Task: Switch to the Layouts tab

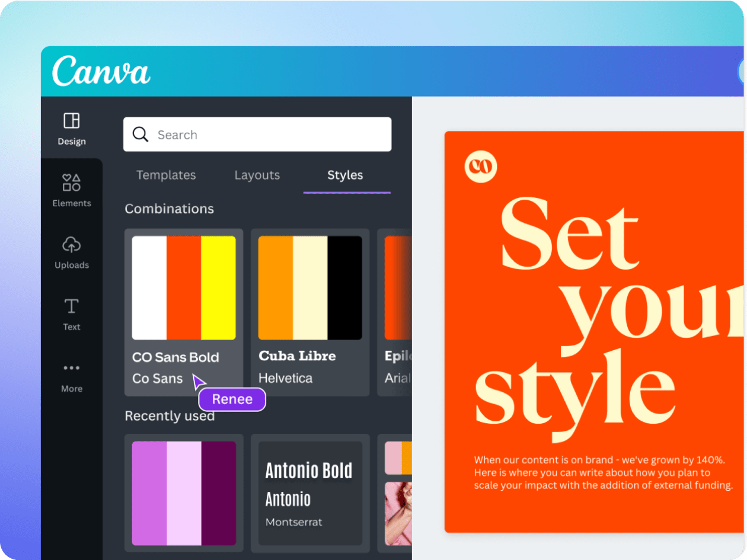Action: click(x=257, y=175)
